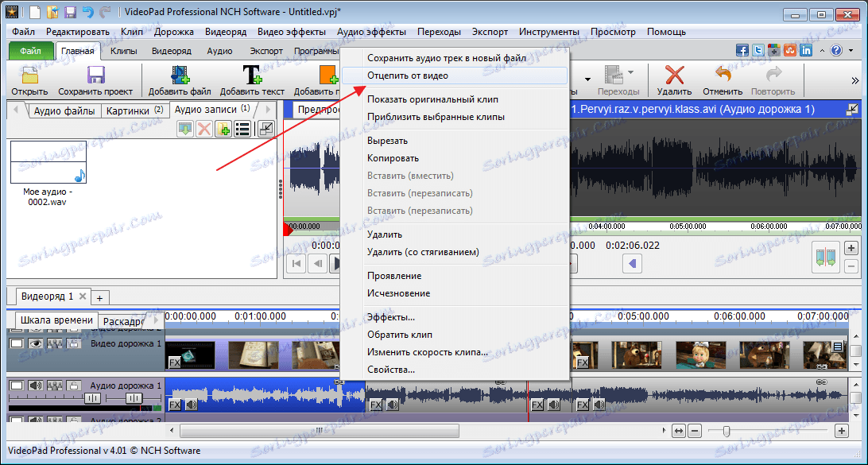Click the save icon in the title bar

pos(70,11)
